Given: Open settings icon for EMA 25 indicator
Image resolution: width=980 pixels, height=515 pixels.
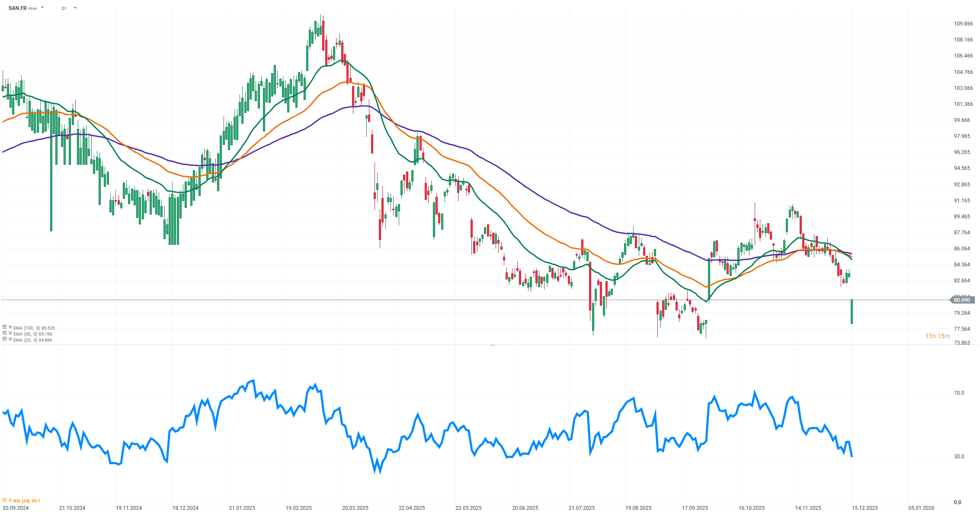Looking at the screenshot, I should 5,339.
